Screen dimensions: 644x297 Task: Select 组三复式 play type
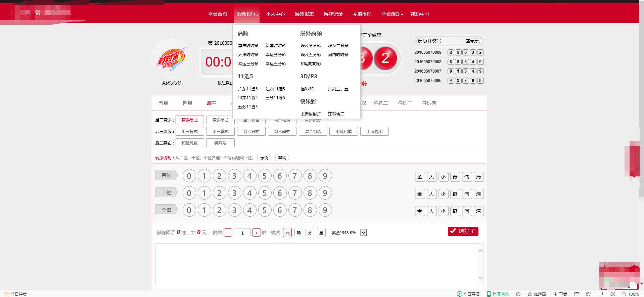pyautogui.click(x=190, y=132)
